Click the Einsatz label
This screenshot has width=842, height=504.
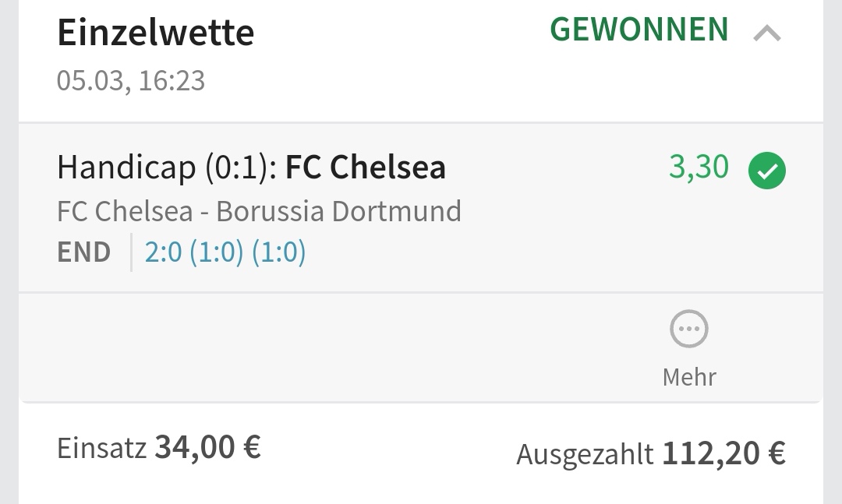(101, 449)
